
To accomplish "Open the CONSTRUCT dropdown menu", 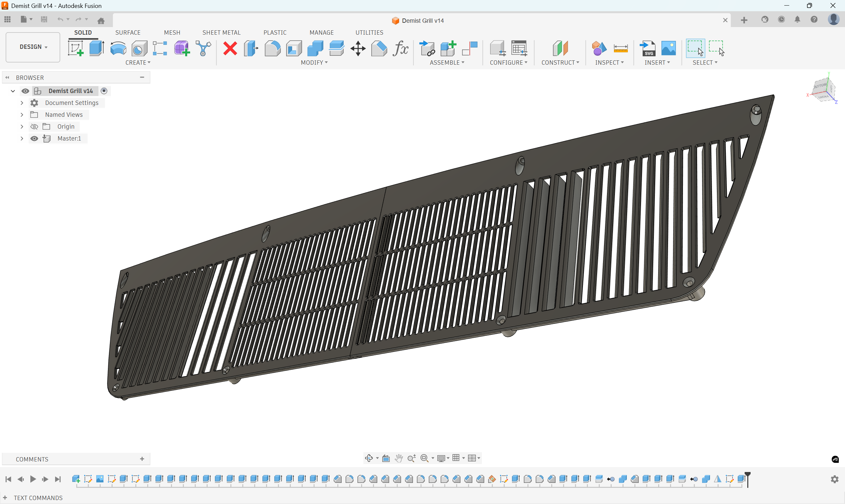I will coord(560,62).
